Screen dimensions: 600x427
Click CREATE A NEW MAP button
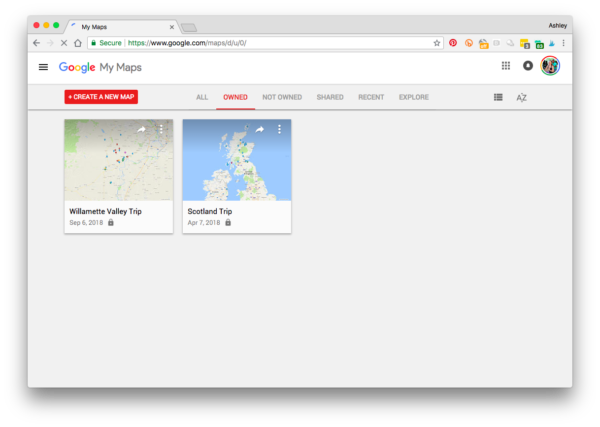point(101,97)
